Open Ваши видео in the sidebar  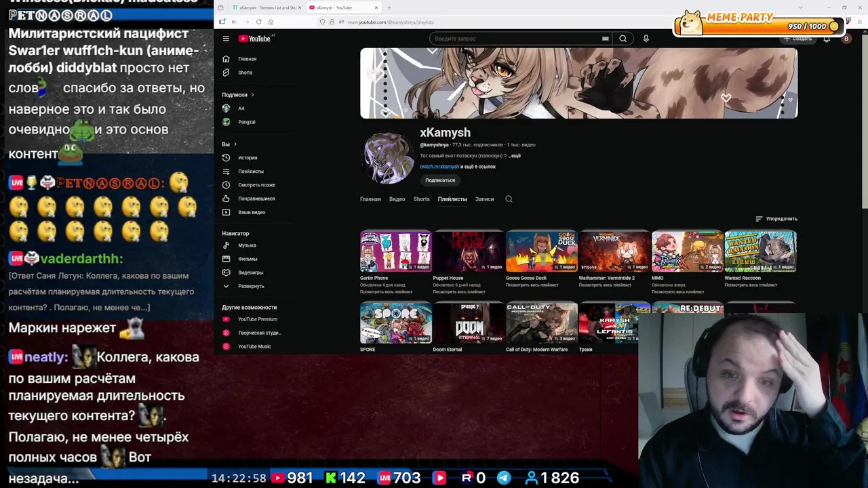[251, 212]
